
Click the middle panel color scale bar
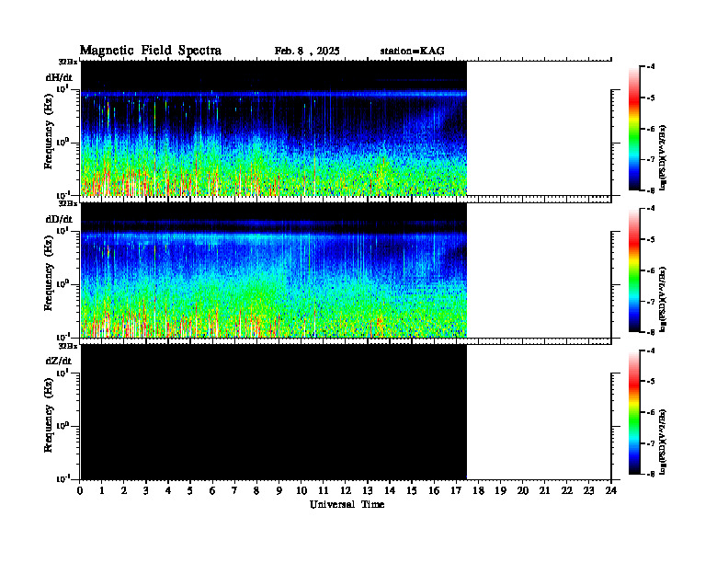click(634, 270)
